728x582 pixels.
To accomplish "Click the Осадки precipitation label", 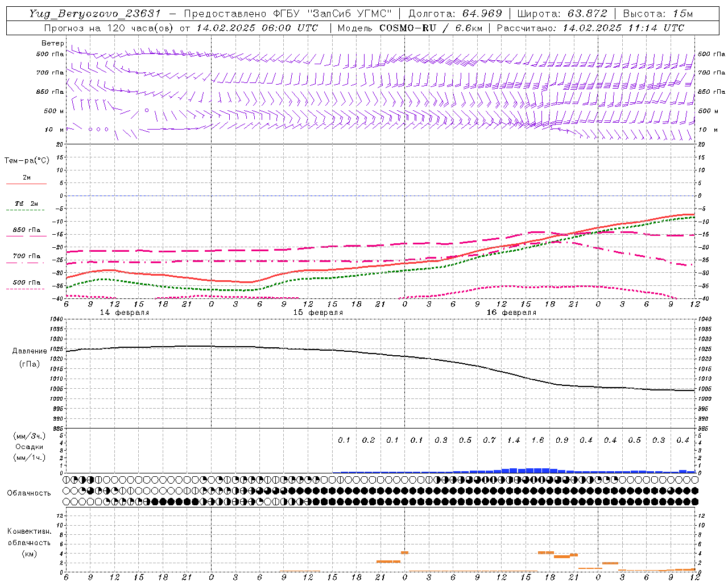I will click(x=30, y=447).
